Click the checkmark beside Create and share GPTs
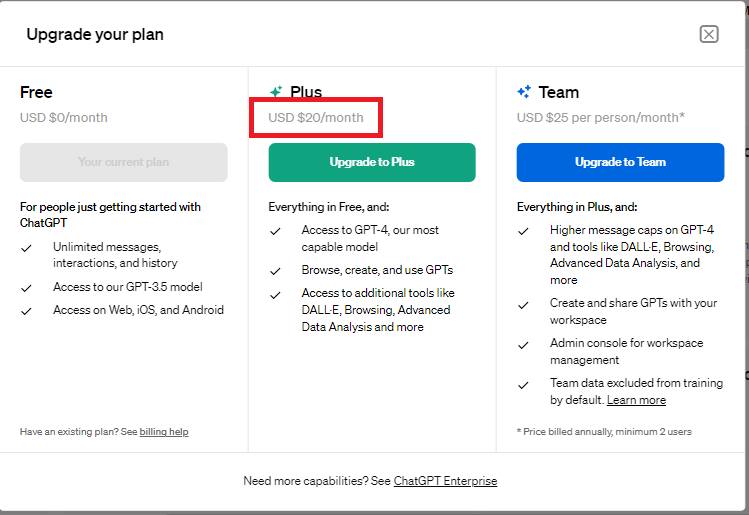 point(524,305)
